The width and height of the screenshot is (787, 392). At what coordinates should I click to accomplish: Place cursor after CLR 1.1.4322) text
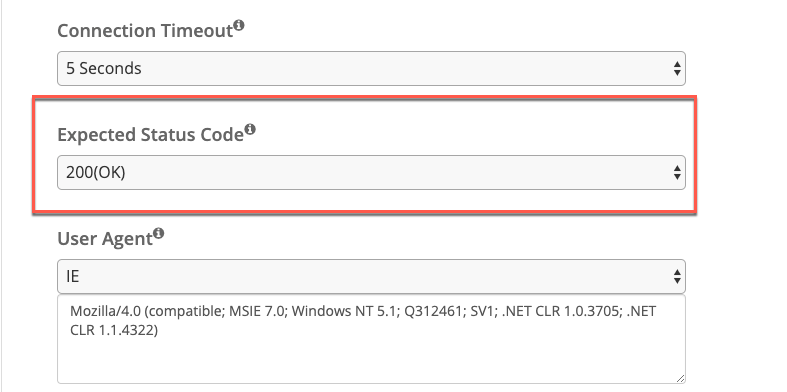pos(159,331)
